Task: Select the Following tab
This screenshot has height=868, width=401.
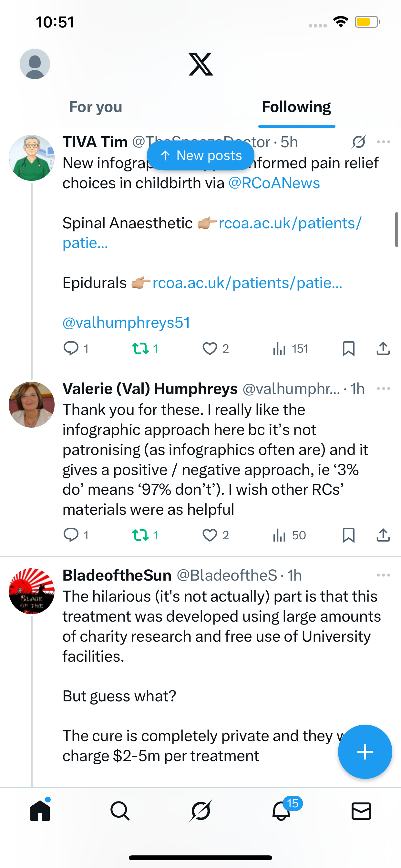Action: [296, 107]
